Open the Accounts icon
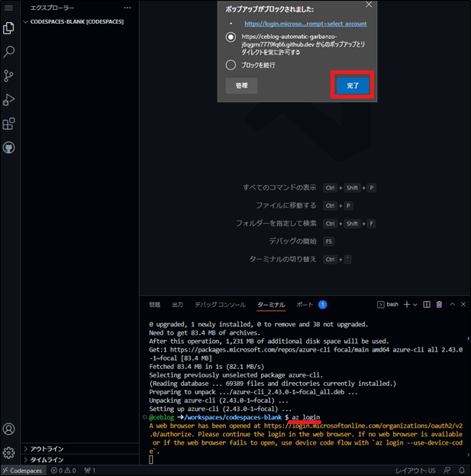471x476 pixels. coord(9,429)
